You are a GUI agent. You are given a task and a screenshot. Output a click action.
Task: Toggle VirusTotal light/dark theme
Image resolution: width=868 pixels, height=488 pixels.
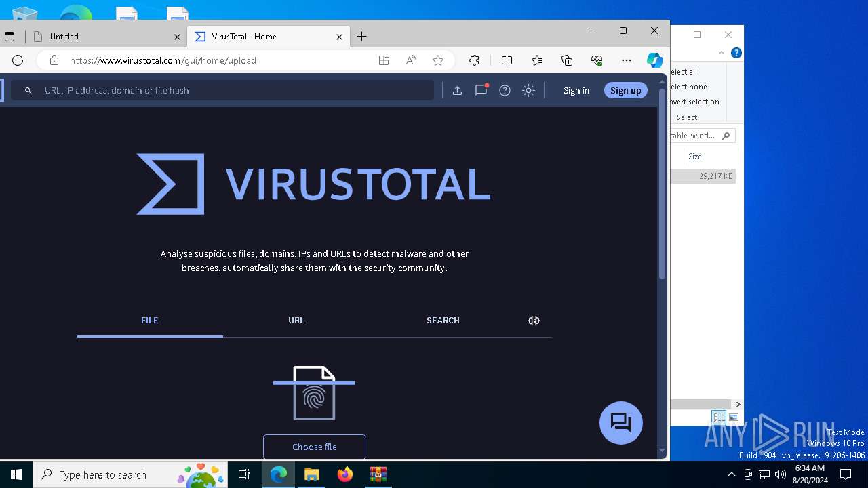coord(529,90)
